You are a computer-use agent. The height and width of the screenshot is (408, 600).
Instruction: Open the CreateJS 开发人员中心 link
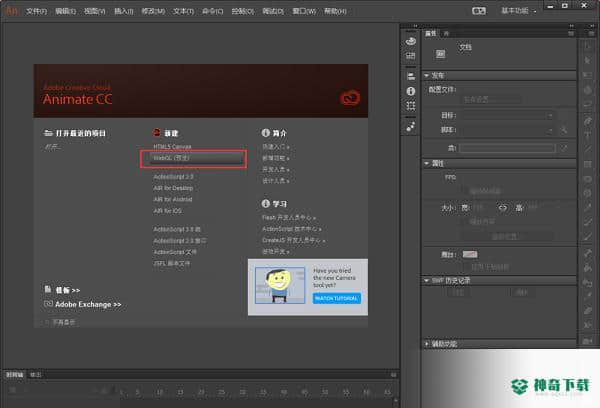[293, 240]
